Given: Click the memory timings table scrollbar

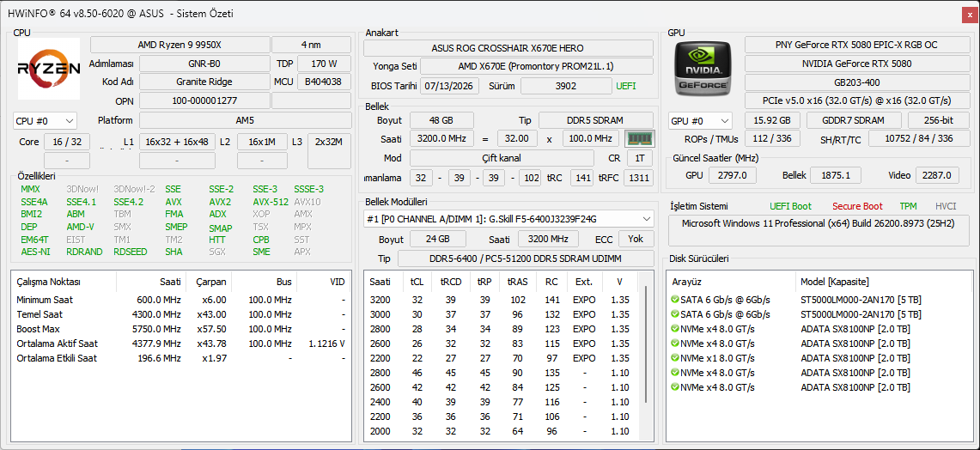Looking at the screenshot, I should tap(646, 346).
